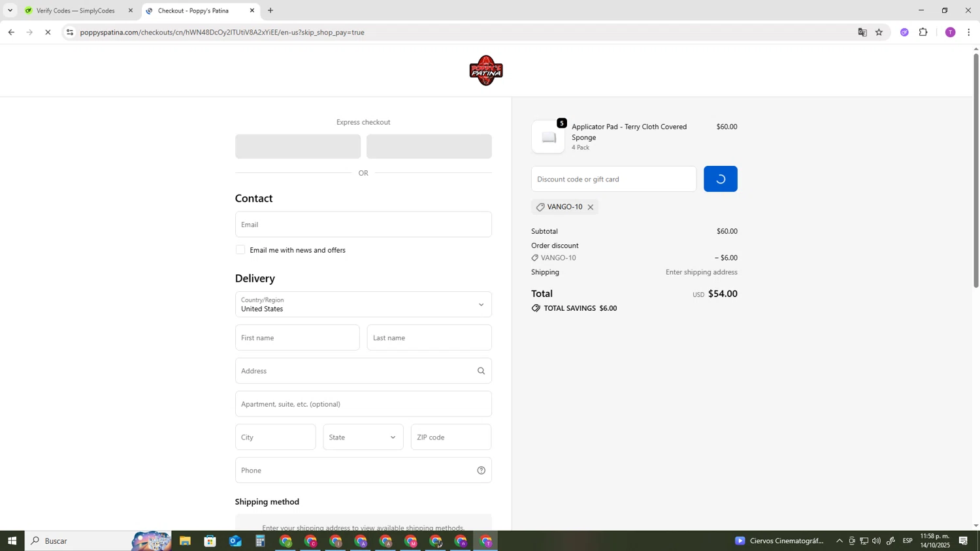Click the Buscar taskbar search box

coord(98,541)
